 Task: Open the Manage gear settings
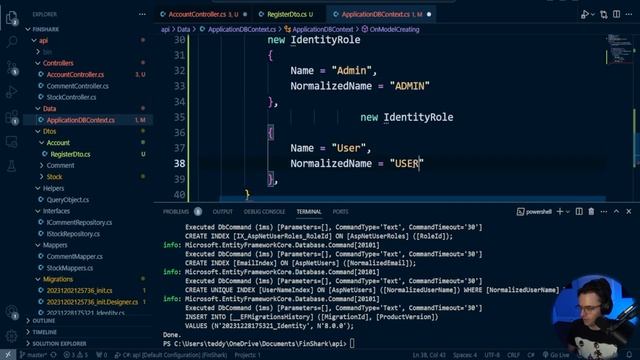[x=11, y=336]
